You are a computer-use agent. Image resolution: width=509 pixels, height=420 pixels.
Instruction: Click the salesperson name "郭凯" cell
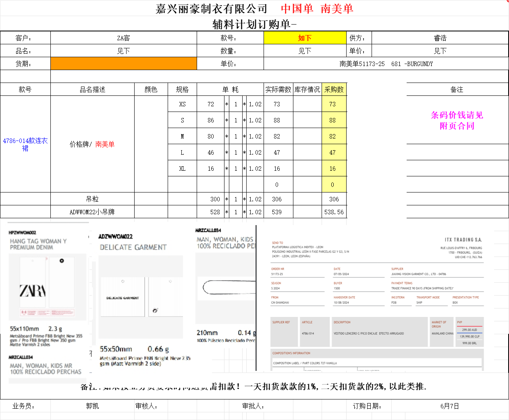92,406
